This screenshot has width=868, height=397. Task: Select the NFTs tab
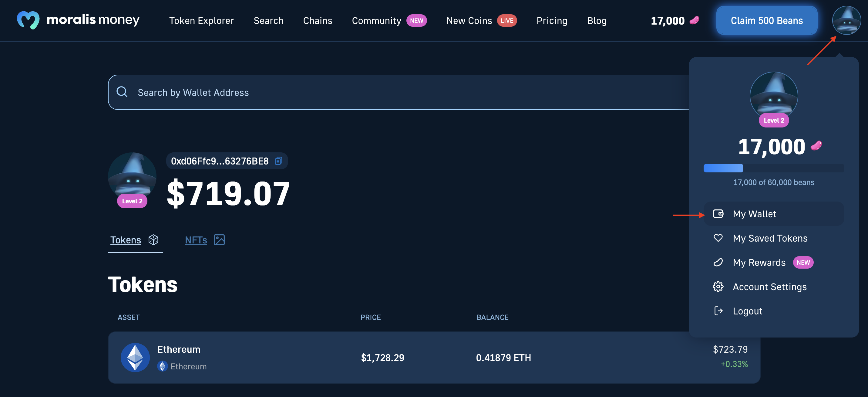205,239
